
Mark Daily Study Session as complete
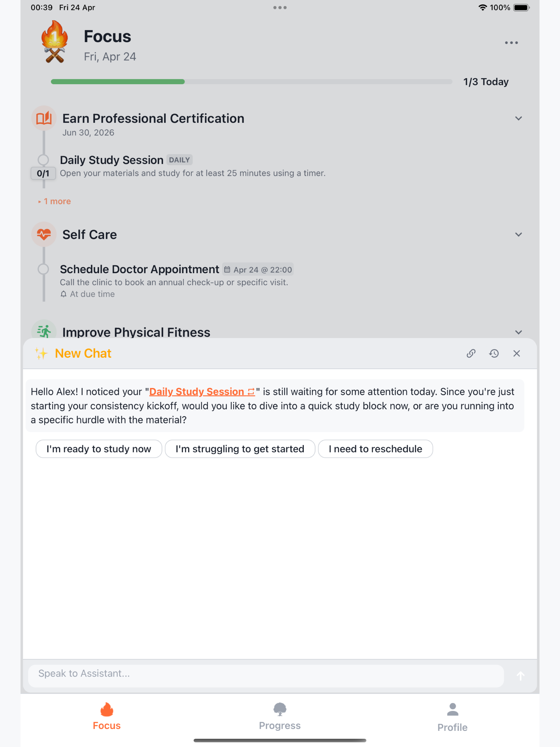pyautogui.click(x=43, y=159)
